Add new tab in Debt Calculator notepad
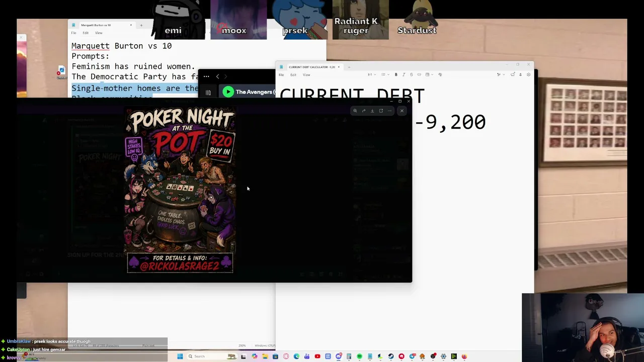 (x=349, y=67)
